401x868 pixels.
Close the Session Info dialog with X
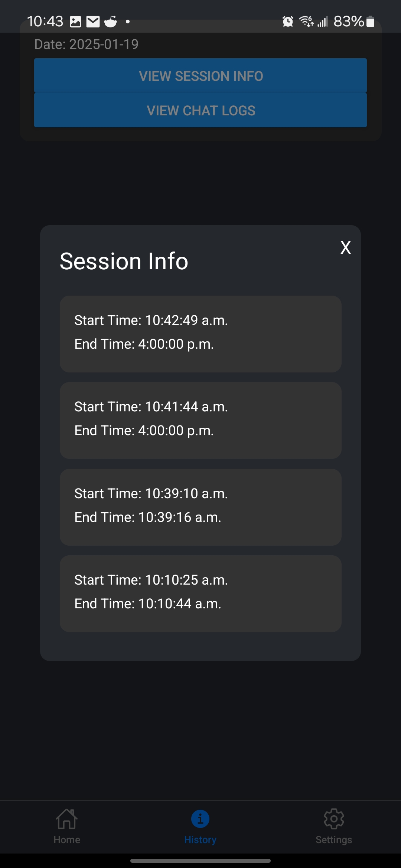coord(346,247)
